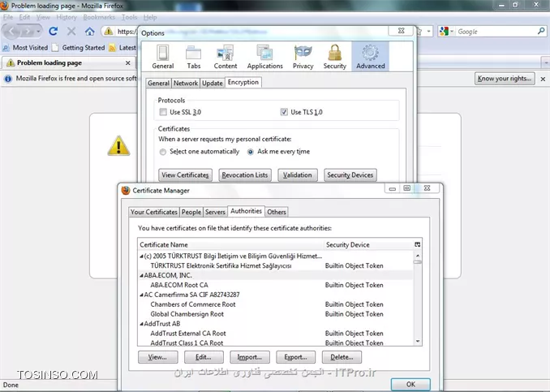Click the Latest feed bookmark icon
This screenshot has width=550, height=392.
pyautogui.click(x=112, y=47)
